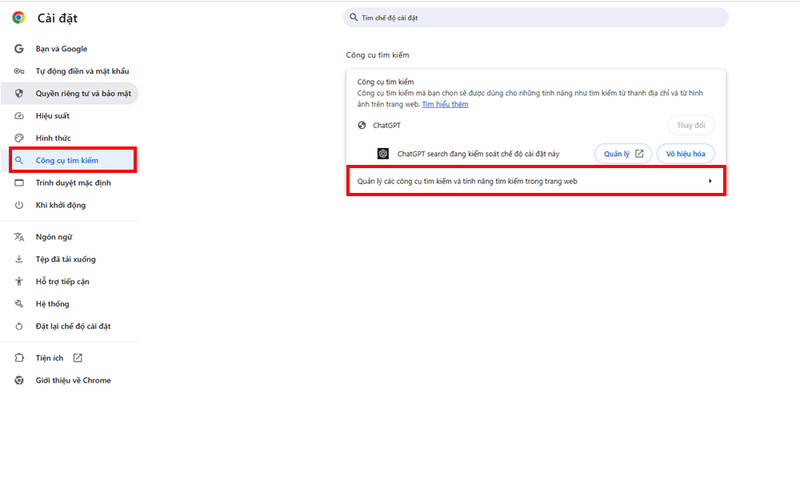The width and height of the screenshot is (800, 485).
Task: Click the puzzle piece icon for Tiện ích
Action: pos(19,358)
